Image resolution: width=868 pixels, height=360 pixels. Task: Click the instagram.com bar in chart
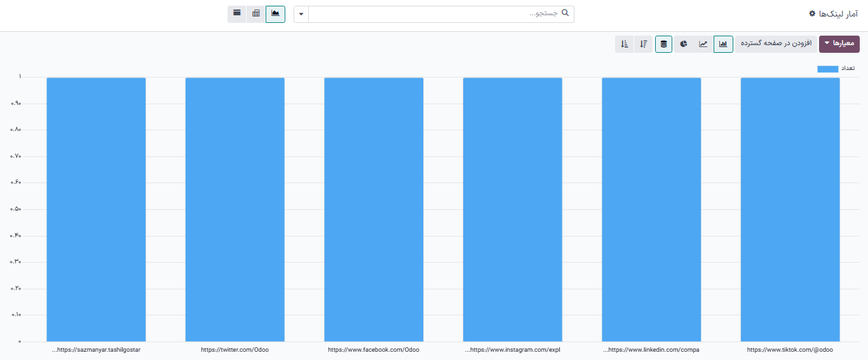point(512,209)
